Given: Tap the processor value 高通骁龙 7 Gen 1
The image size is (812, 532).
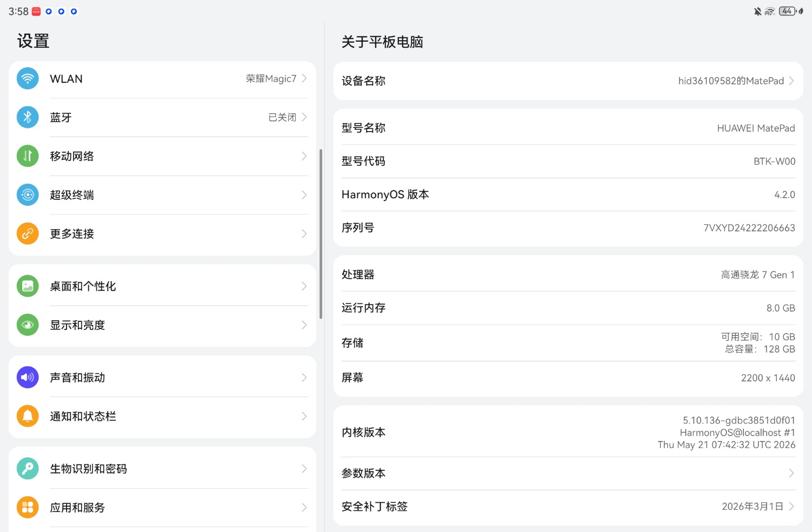Looking at the screenshot, I should point(758,275).
